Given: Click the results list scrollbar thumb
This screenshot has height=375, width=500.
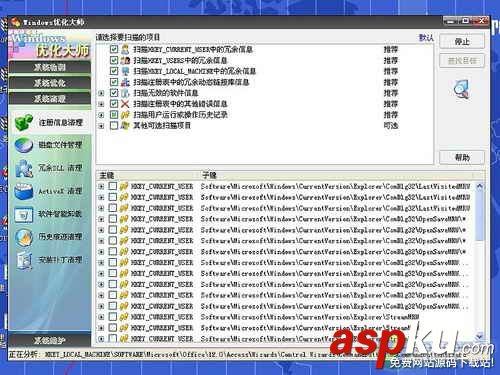Looking at the screenshot, I should 480,215.
